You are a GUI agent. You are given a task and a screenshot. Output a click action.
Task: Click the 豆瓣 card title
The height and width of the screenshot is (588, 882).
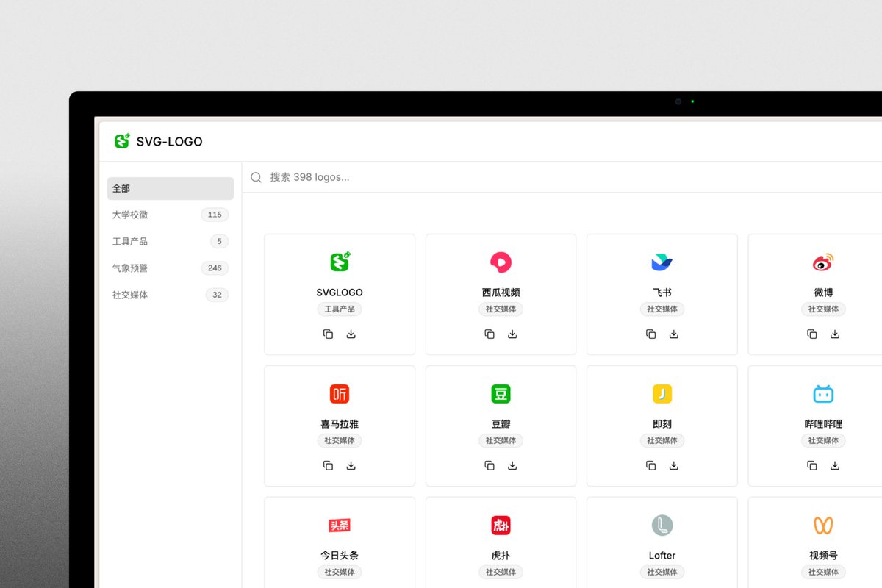501,424
